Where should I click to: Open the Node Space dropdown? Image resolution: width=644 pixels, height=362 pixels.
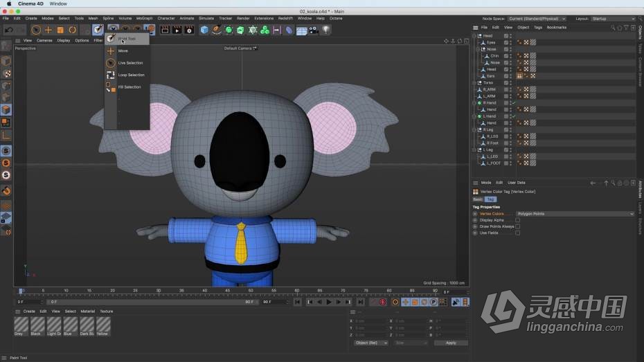tap(537, 19)
